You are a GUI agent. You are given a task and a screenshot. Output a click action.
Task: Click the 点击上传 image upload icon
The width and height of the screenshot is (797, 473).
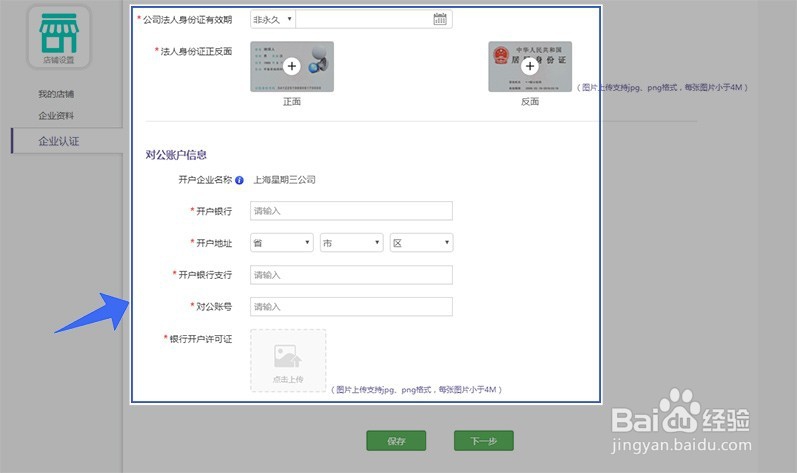(288, 356)
